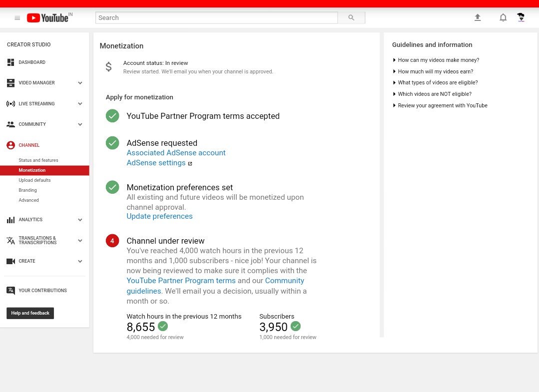
Task: Click '4,000 needed for review' text
Action: click(x=155, y=338)
